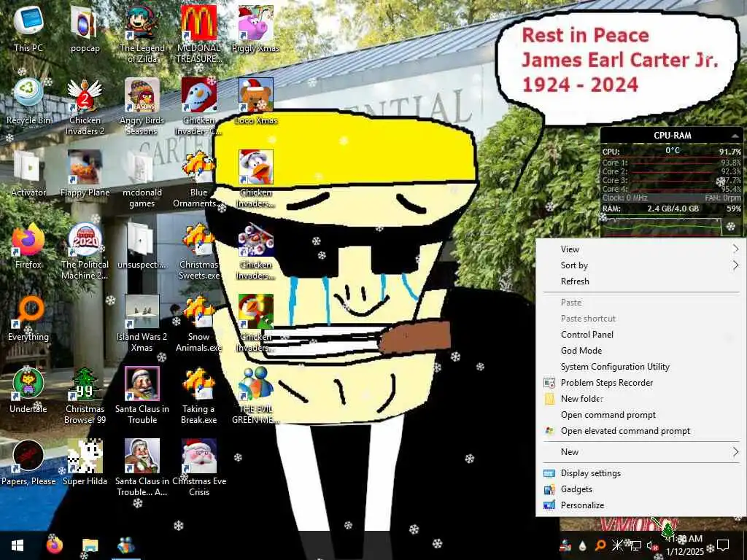Launch Firefox from the taskbar
747x560 pixels.
[54, 545]
